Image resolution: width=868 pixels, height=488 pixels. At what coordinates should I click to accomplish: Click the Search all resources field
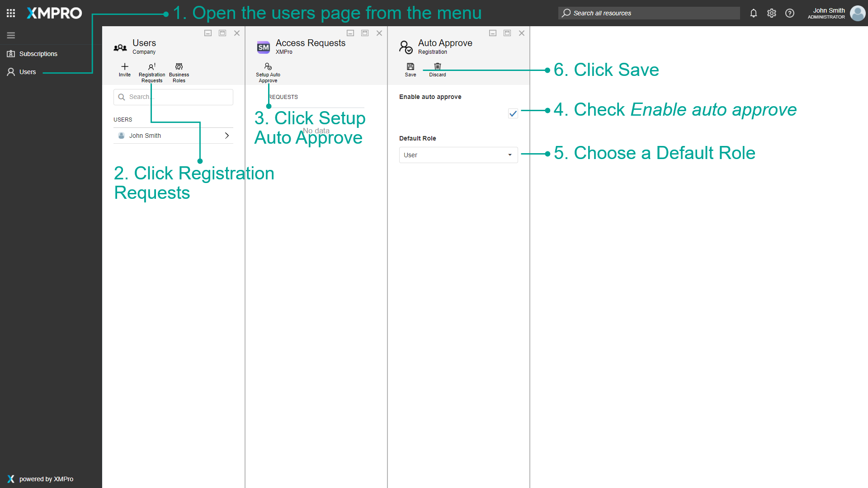pos(649,13)
